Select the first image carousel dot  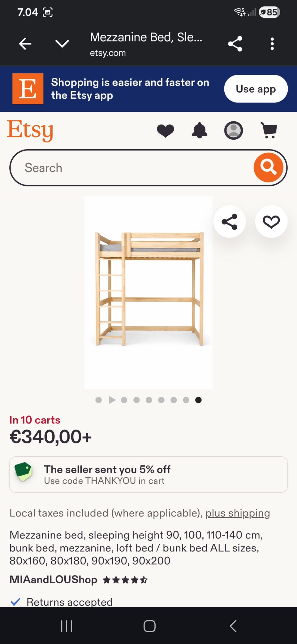coord(99,400)
